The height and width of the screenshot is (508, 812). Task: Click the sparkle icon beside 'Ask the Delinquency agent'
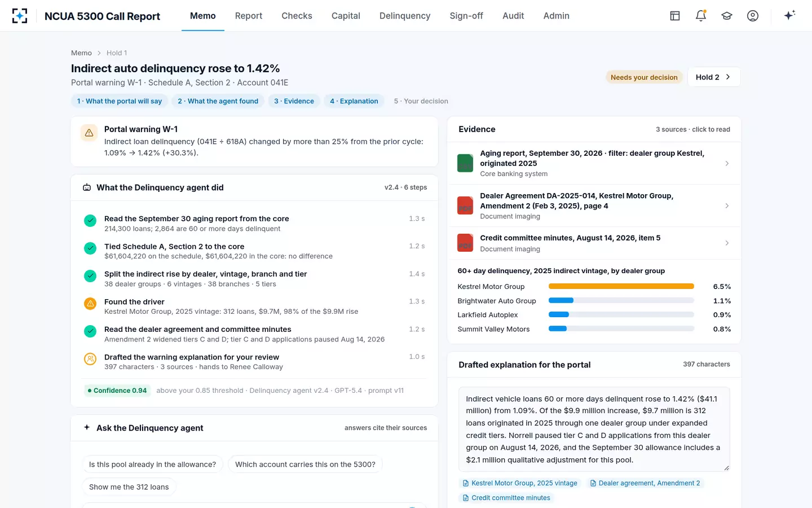(87, 427)
